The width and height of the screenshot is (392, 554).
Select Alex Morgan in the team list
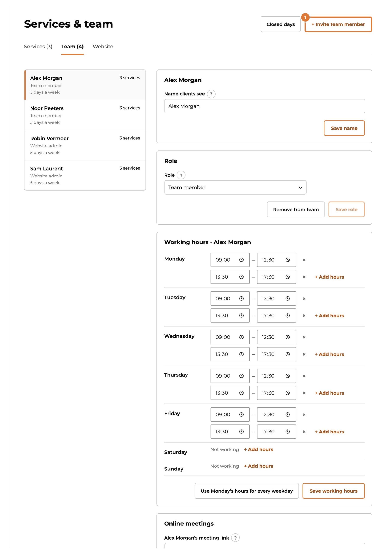point(85,85)
